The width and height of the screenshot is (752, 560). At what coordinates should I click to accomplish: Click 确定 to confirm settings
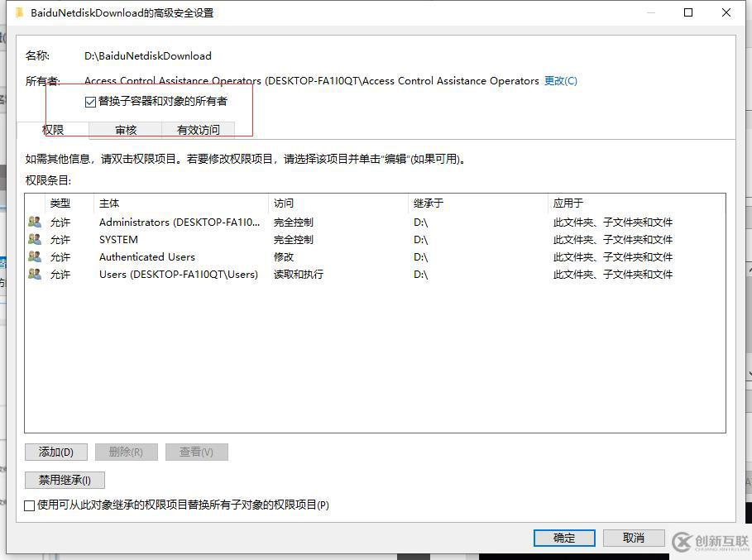pyautogui.click(x=564, y=538)
